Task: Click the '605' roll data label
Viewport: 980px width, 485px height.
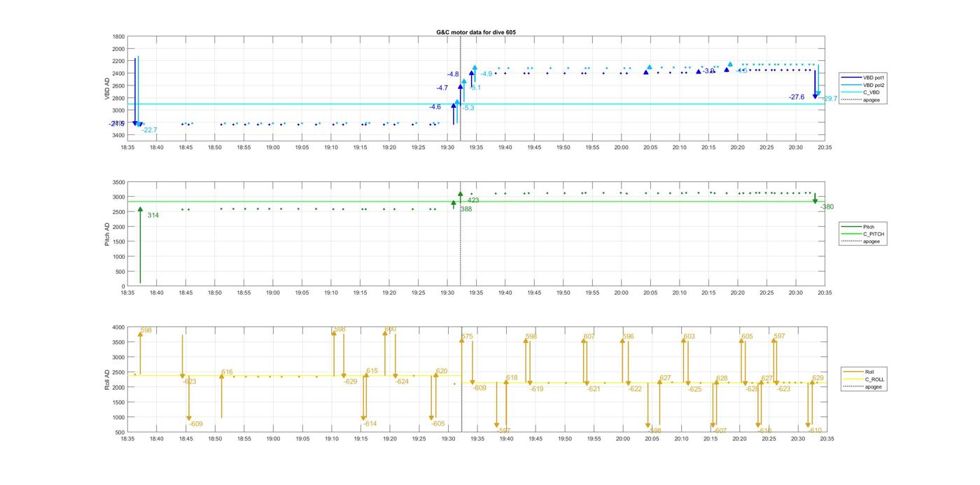Action: pos(747,337)
